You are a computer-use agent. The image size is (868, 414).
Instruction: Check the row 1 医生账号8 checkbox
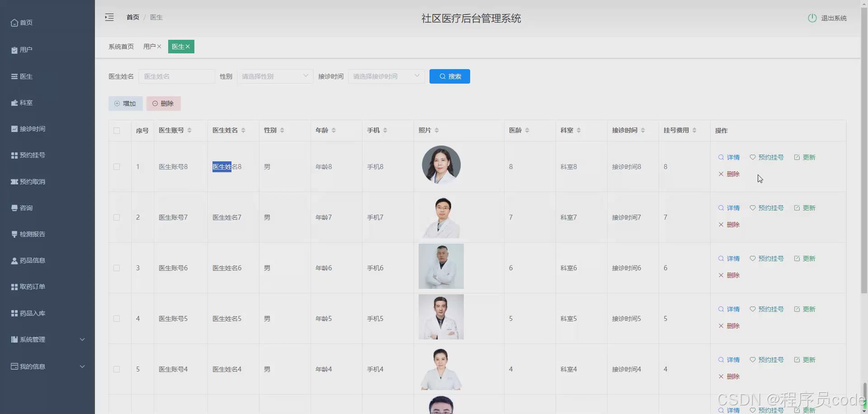117,167
